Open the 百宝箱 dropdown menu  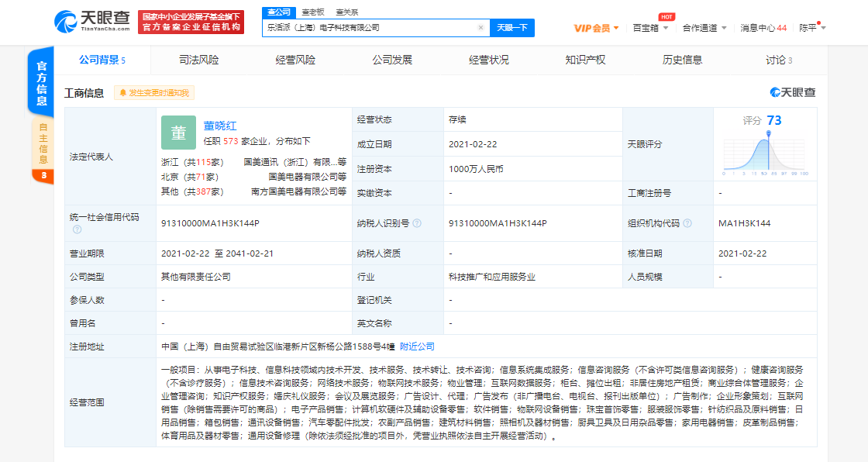[x=650, y=28]
